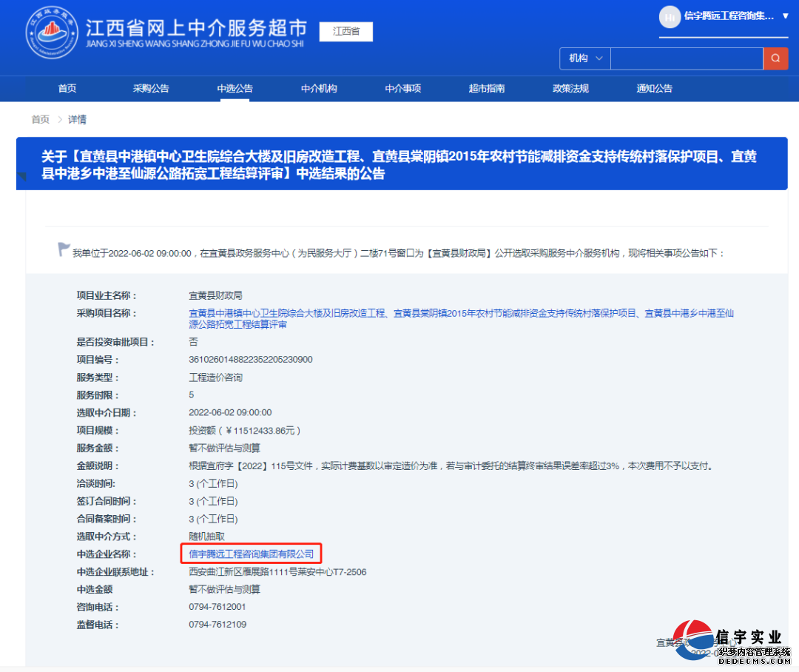The width and height of the screenshot is (799, 672).
Task: Open the 机构 search category dropdown
Action: click(x=584, y=58)
